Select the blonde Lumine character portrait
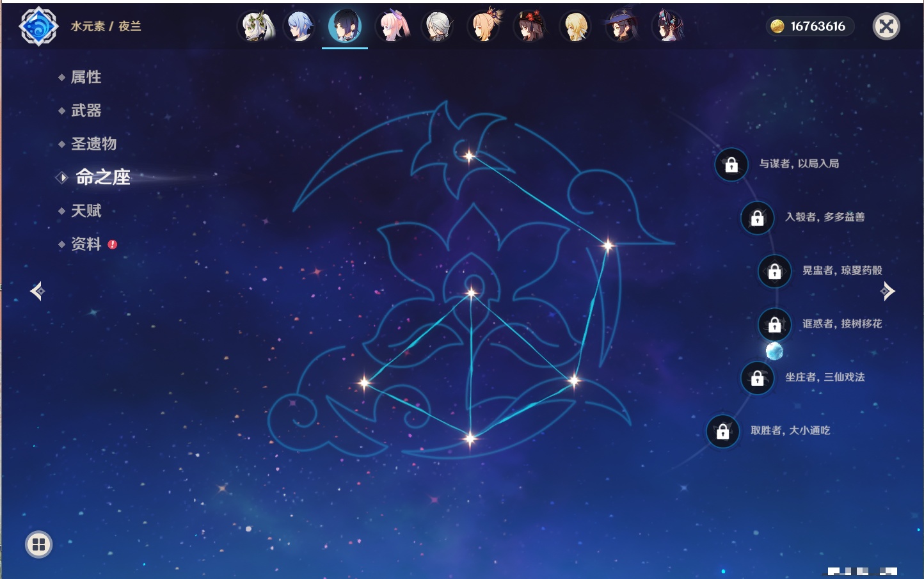The height and width of the screenshot is (579, 924). pyautogui.click(x=576, y=26)
